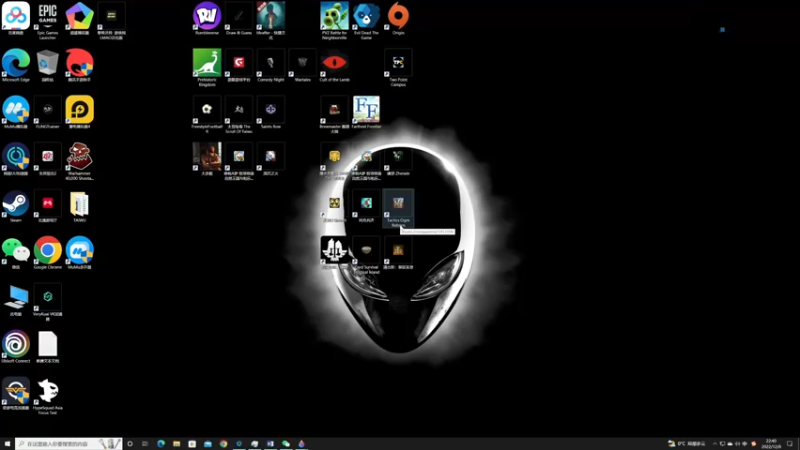Open the Microsoft Edge desktop shortcut
This screenshot has width=800, height=450.
16,65
